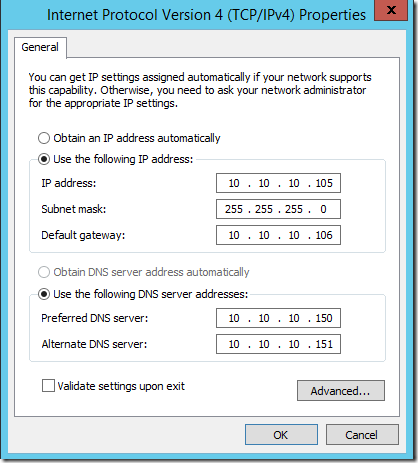The image size is (418, 463).
Task: Click the Alternate DNS server field
Action: tap(278, 344)
